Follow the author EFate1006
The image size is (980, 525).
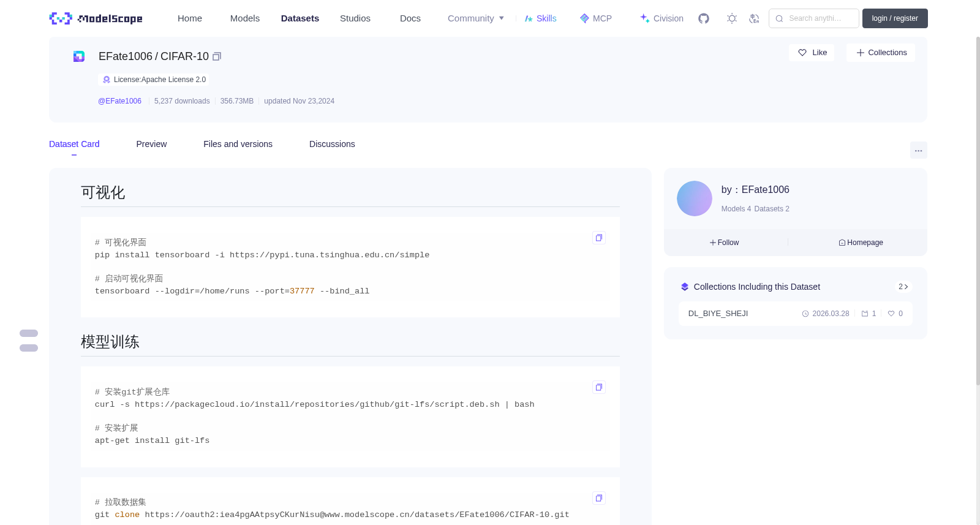point(725,243)
